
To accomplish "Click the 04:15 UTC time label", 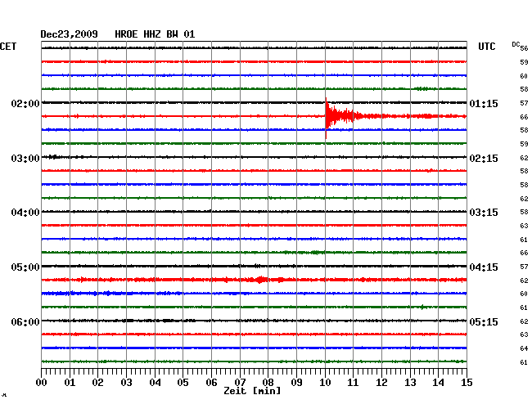I will tap(484, 267).
